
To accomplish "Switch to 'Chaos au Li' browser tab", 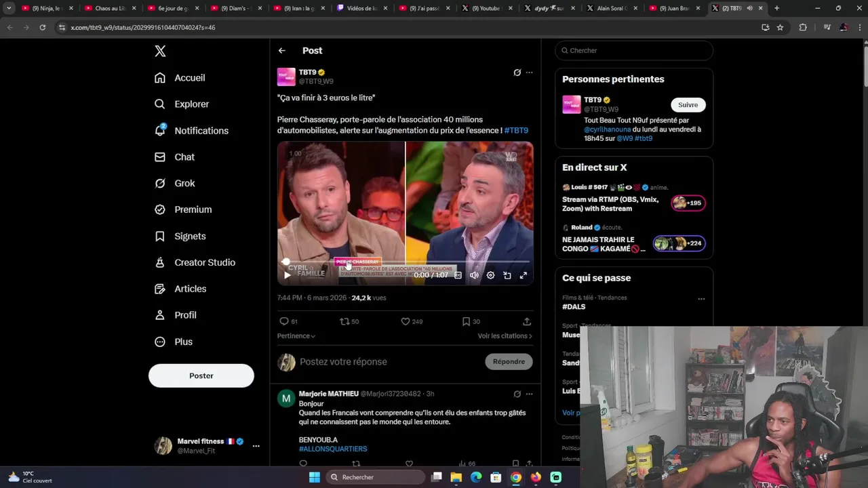I will click(110, 8).
